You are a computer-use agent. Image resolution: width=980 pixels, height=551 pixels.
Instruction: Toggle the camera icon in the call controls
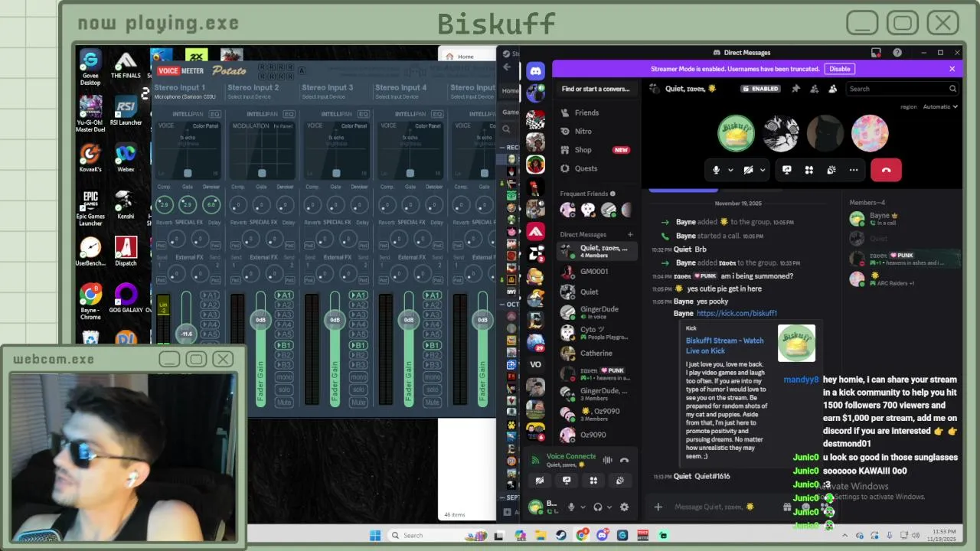pos(748,170)
